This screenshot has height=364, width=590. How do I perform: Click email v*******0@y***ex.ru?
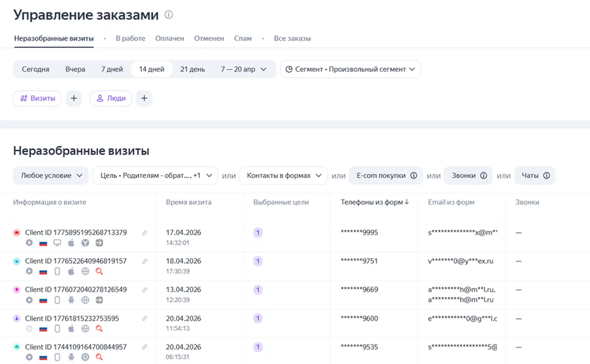point(461,261)
